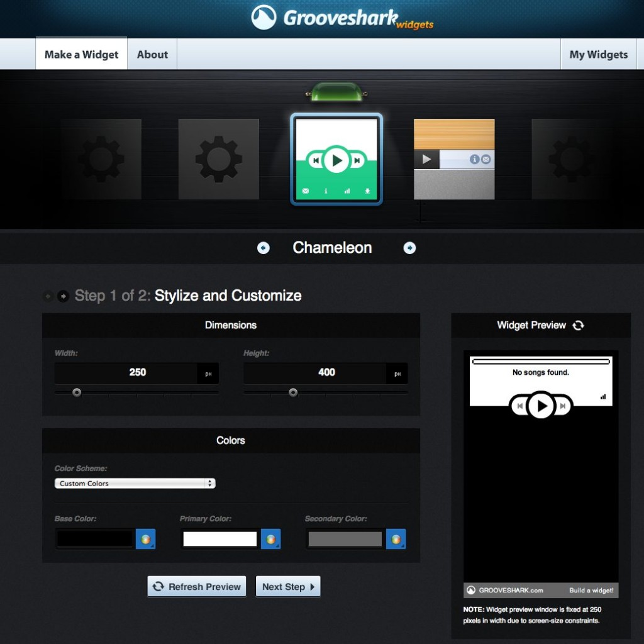Click the Grooveshark logo icon
644x644 pixels.
click(264, 18)
